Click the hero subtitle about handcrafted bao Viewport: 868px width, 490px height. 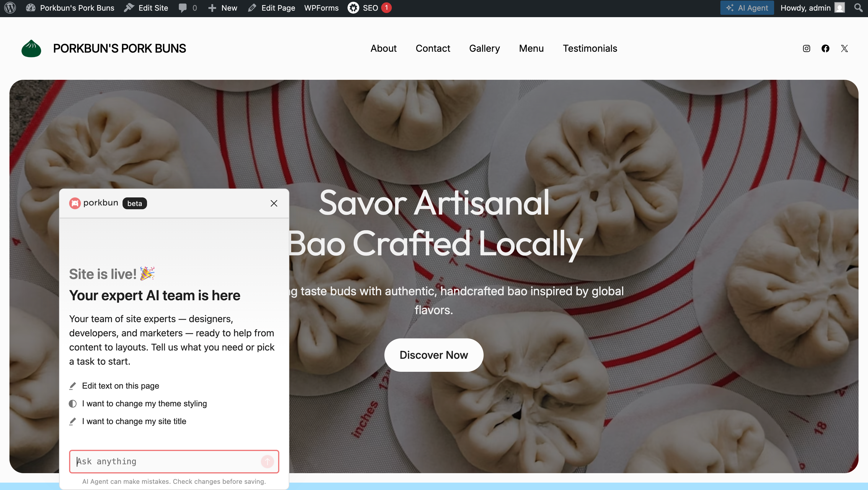456,300
